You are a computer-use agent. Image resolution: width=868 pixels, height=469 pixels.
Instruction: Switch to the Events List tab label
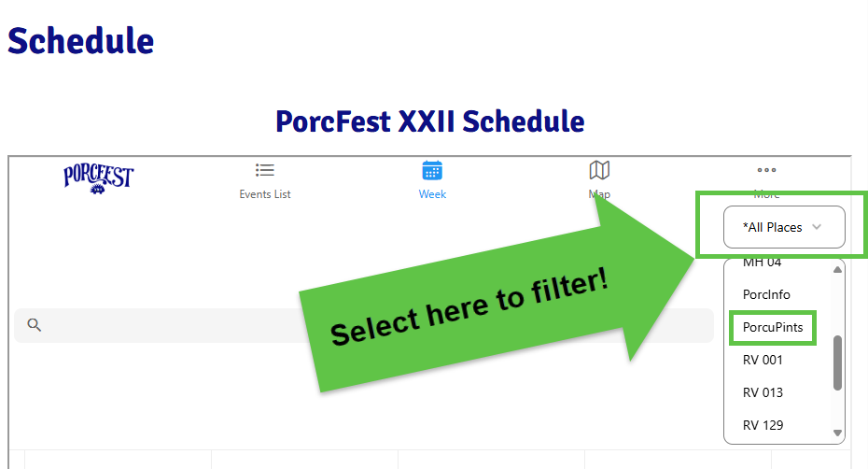265,194
